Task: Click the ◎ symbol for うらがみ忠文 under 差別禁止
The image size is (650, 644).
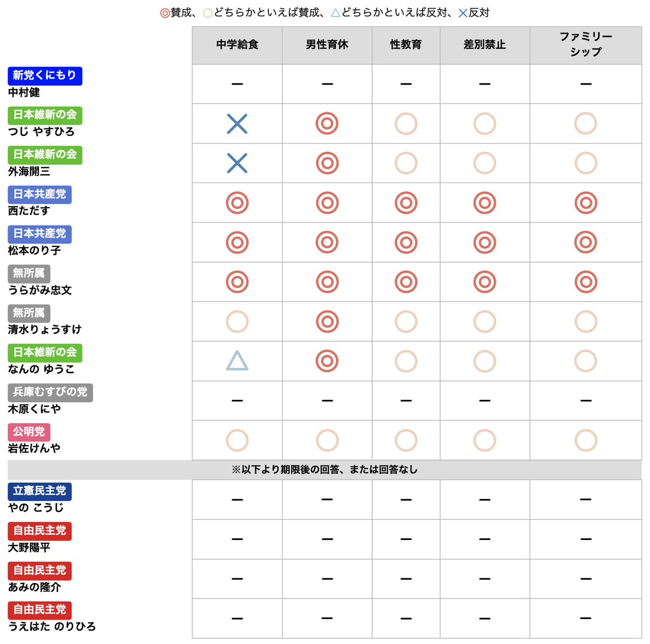Action: (485, 282)
